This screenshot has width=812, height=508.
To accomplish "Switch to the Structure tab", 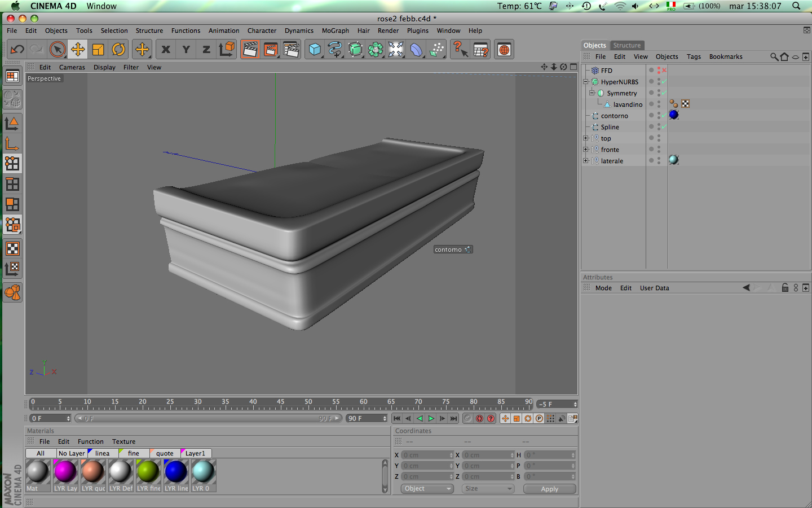I will (626, 45).
